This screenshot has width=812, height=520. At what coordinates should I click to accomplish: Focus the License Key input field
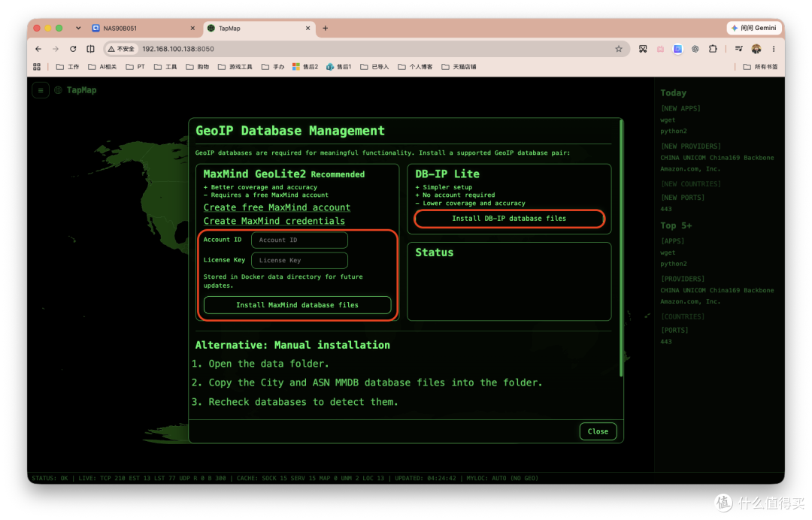(299, 260)
